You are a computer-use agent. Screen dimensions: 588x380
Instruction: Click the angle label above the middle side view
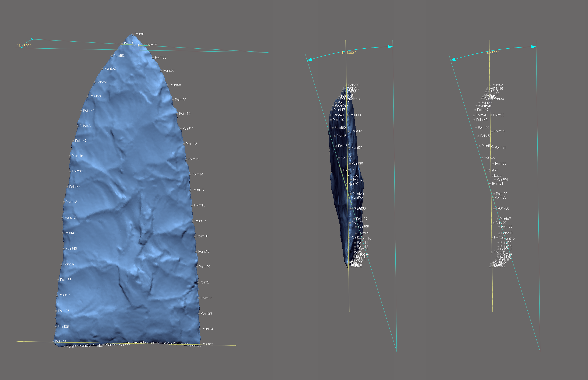click(349, 53)
